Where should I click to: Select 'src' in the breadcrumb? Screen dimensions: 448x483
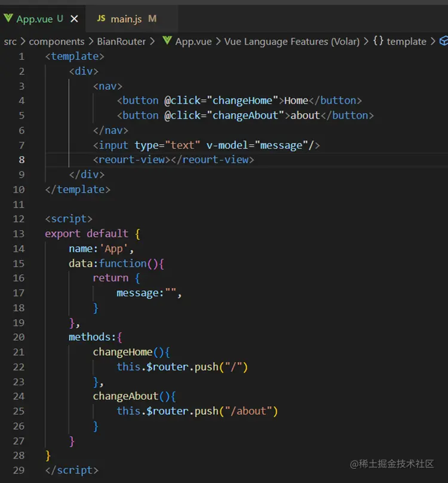10,42
